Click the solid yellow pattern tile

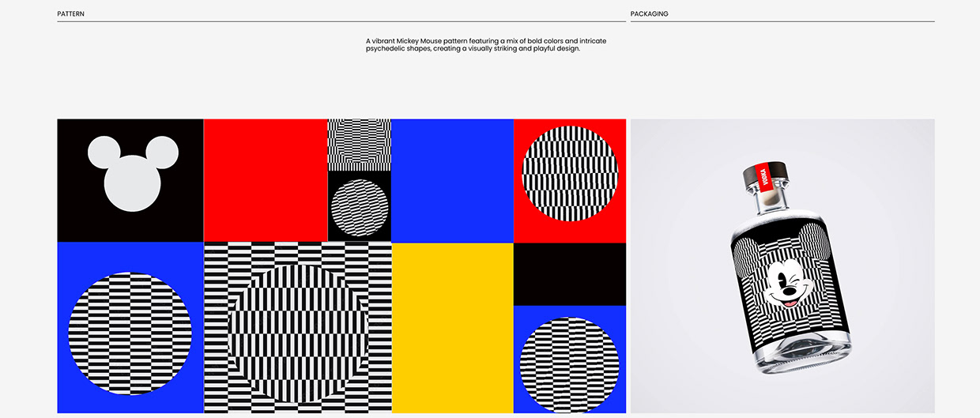click(452, 328)
